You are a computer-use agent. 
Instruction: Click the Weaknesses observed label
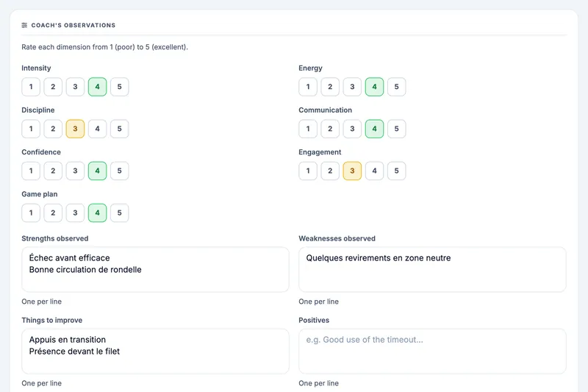tap(337, 238)
